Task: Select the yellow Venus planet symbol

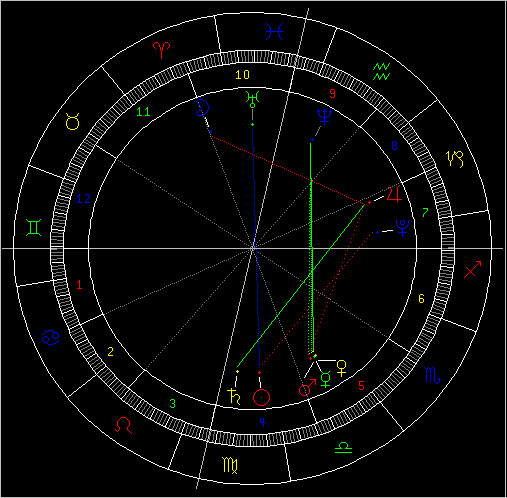Action: [x=342, y=368]
